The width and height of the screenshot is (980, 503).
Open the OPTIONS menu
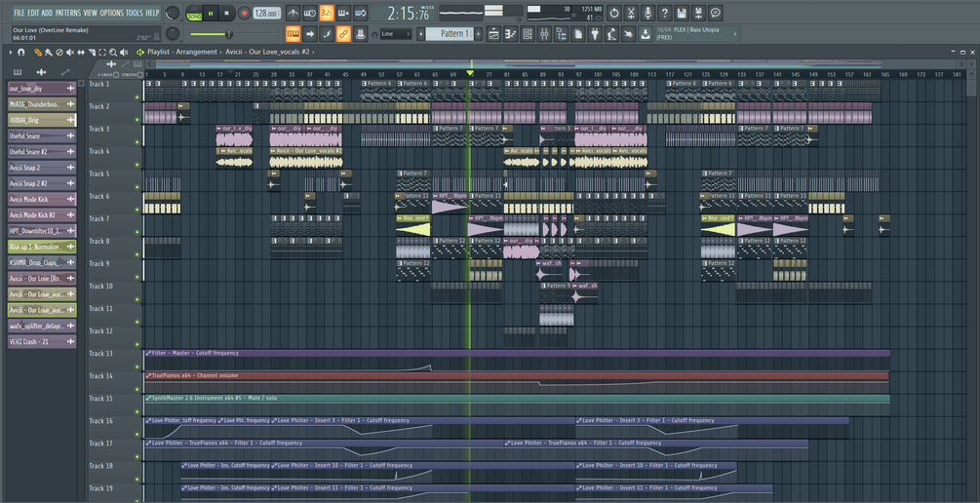pyautogui.click(x=112, y=13)
